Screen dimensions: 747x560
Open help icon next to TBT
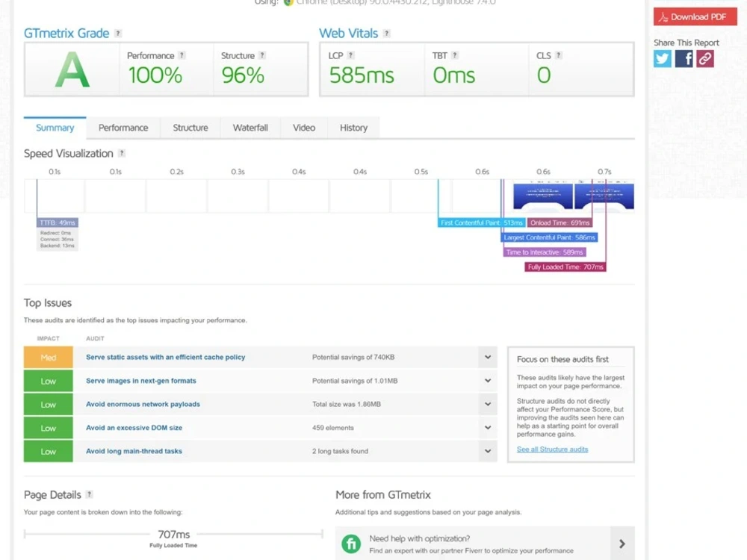click(454, 55)
